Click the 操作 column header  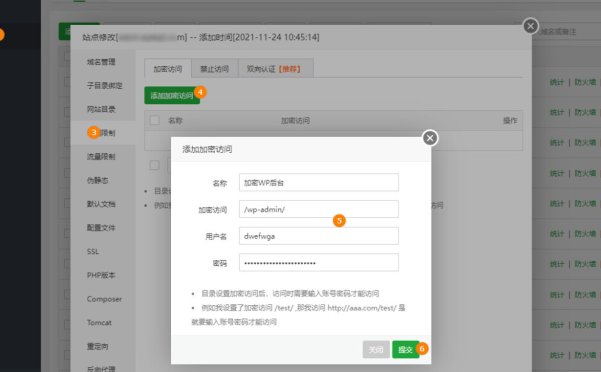click(510, 120)
